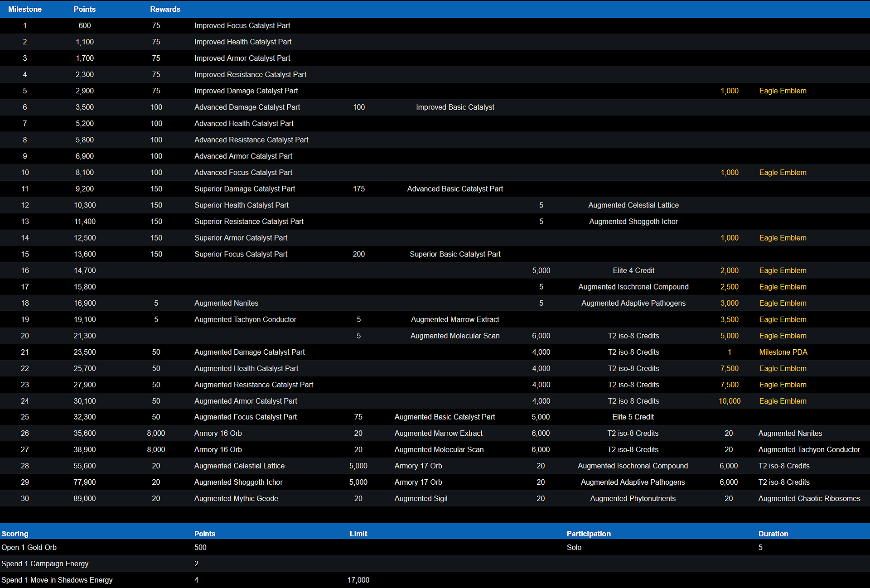870x588 pixels.
Task: Click 'Augmented Isochronal Compound' in milestone 17 row
Action: pos(633,287)
